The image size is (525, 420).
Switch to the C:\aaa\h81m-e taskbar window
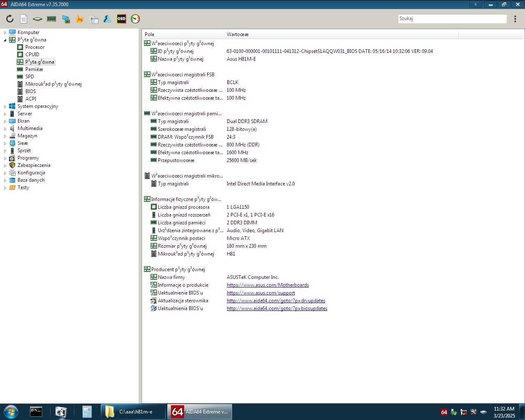pyautogui.click(x=134, y=412)
